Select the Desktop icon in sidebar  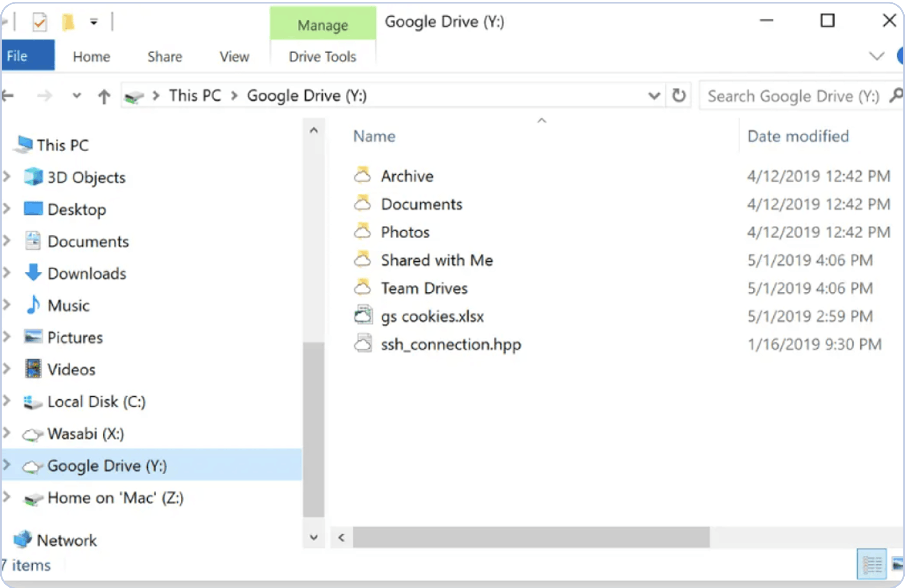(x=33, y=209)
